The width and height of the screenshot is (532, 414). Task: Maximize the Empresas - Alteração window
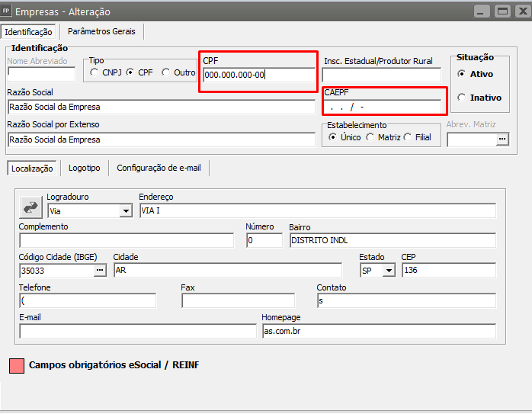tap(502, 11)
